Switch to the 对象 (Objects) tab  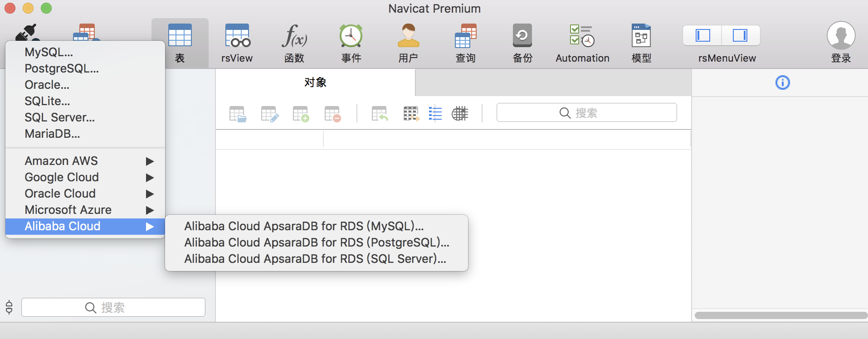[315, 82]
